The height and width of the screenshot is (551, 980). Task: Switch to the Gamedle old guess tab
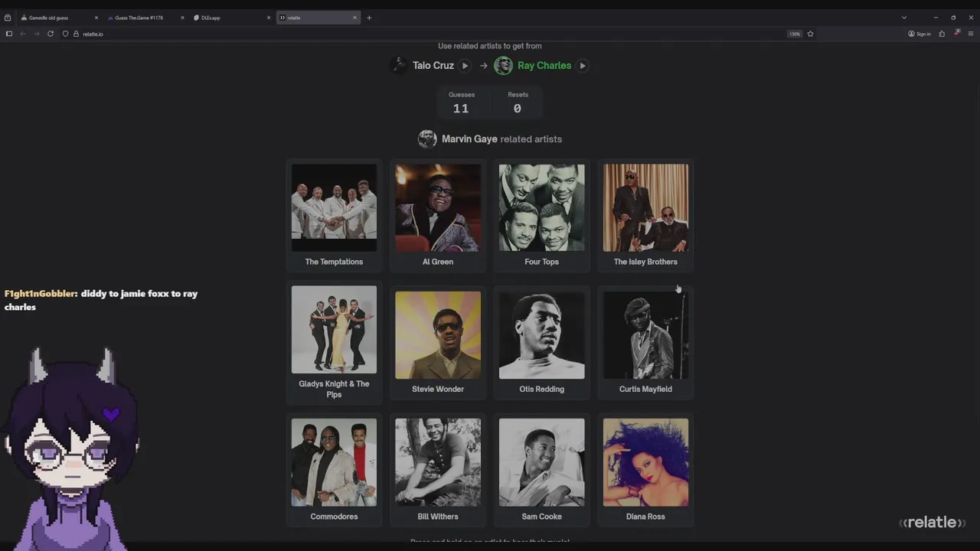(x=58, y=18)
